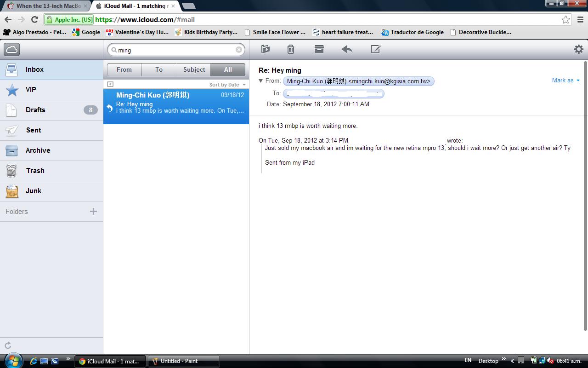588x368 pixels.
Task: Open the settings gear menu
Action: click(579, 49)
